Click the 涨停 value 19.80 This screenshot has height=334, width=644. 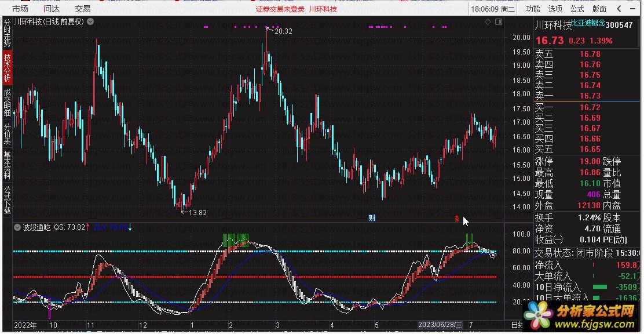coord(590,161)
